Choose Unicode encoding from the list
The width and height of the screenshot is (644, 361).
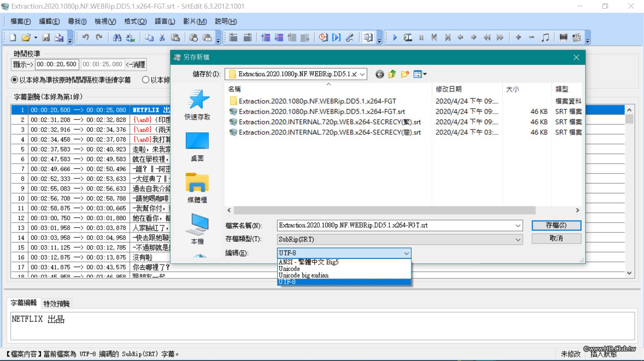click(344, 269)
